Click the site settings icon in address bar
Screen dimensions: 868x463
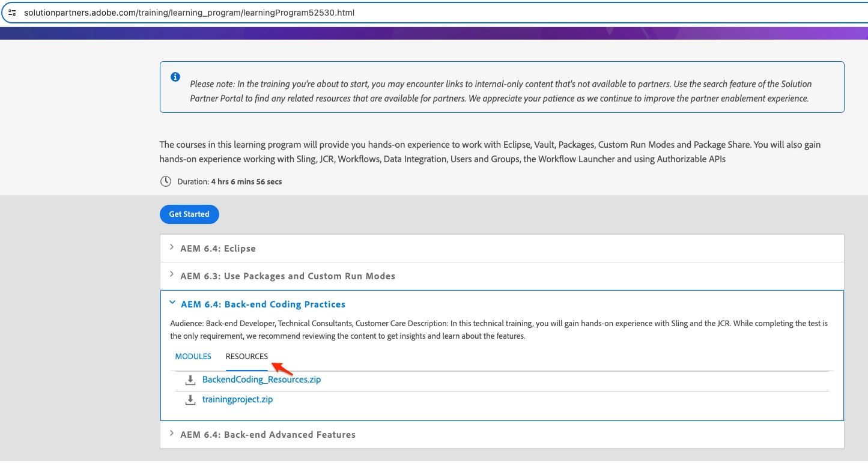coord(12,12)
